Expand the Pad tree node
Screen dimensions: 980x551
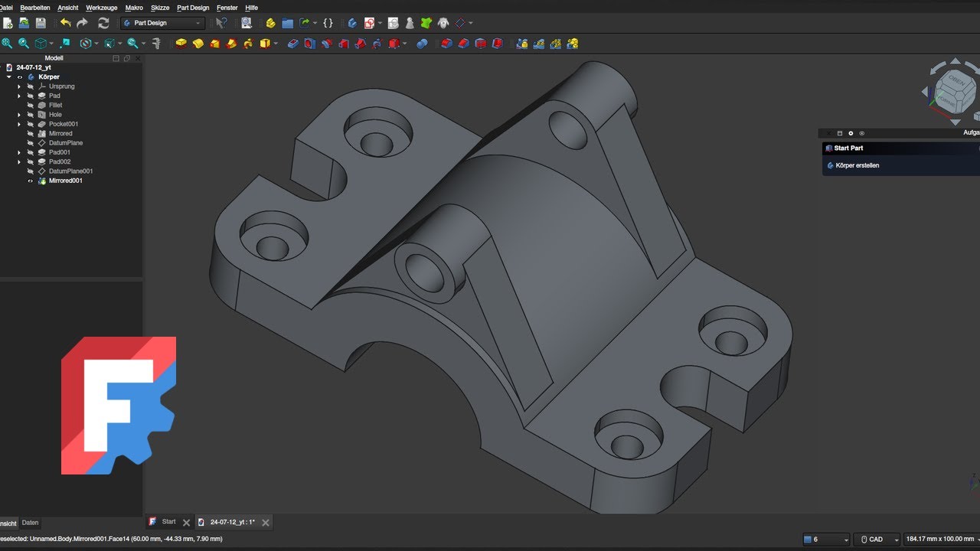[x=19, y=96]
